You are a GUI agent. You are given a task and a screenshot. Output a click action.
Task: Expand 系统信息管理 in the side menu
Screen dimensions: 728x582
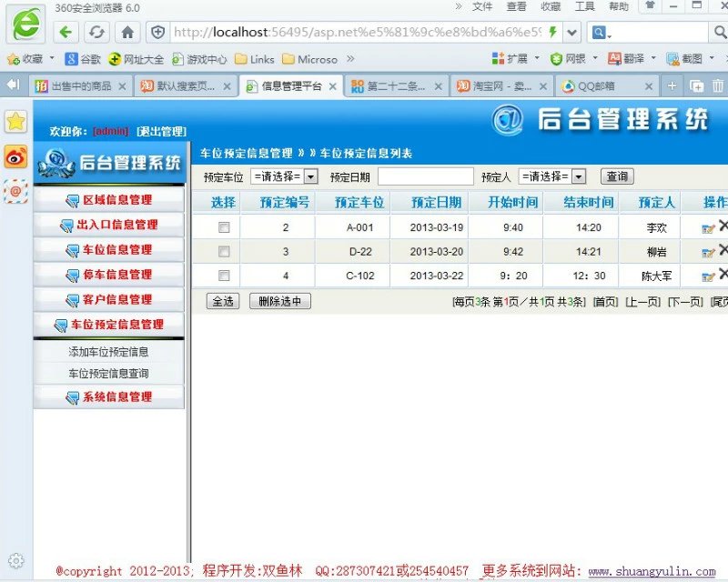tap(109, 396)
